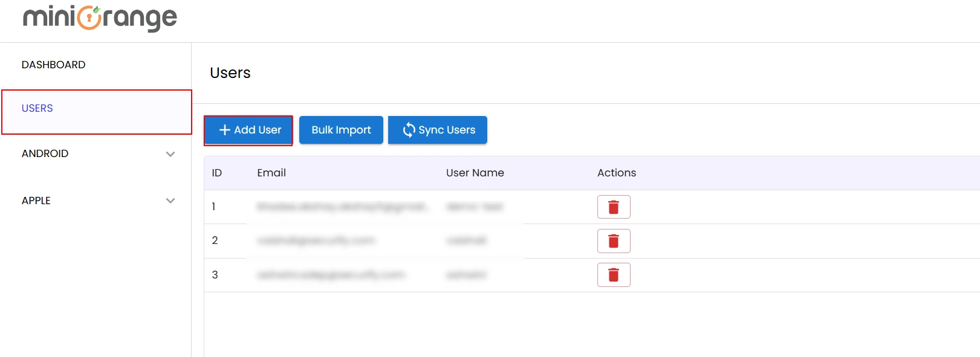Click trash icon in row 2
980x357 pixels.
(x=613, y=241)
